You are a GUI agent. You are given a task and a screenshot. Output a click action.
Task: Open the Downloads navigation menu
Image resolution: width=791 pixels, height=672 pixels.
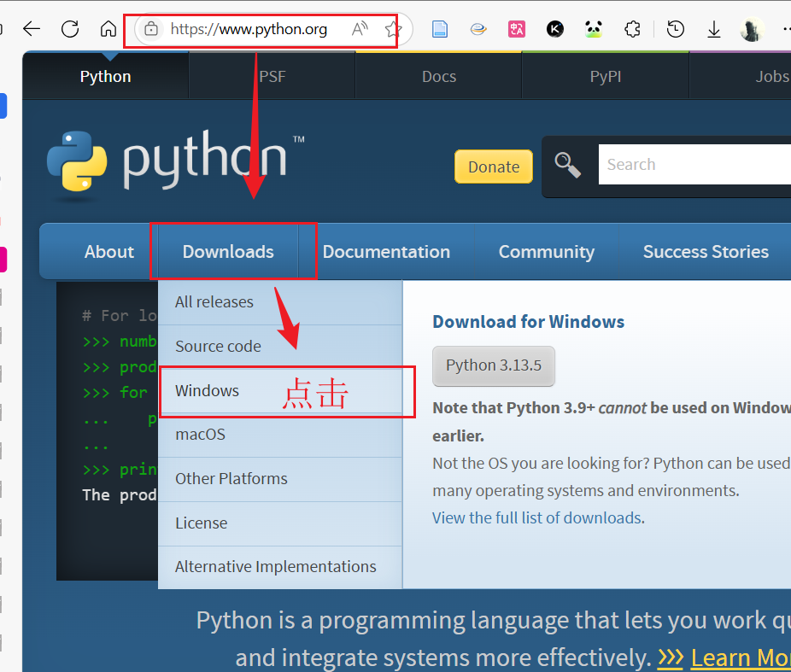[228, 252]
